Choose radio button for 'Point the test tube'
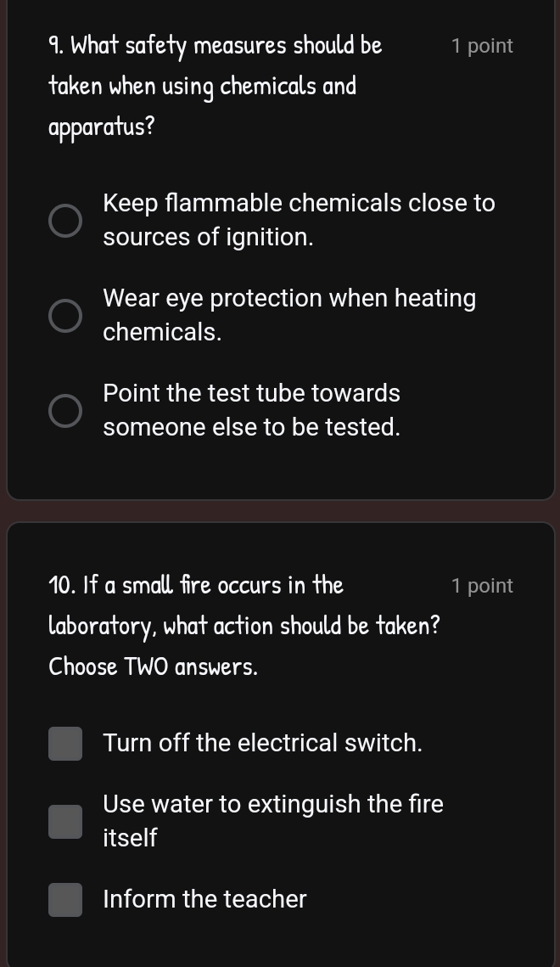The image size is (560, 967). click(65, 411)
